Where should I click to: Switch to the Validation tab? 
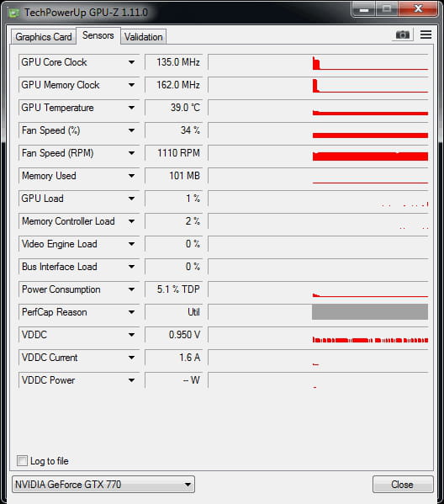click(143, 37)
